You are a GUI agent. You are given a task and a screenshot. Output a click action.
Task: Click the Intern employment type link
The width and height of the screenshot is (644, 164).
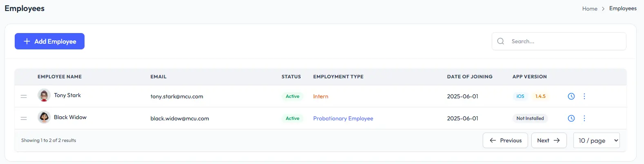[321, 96]
